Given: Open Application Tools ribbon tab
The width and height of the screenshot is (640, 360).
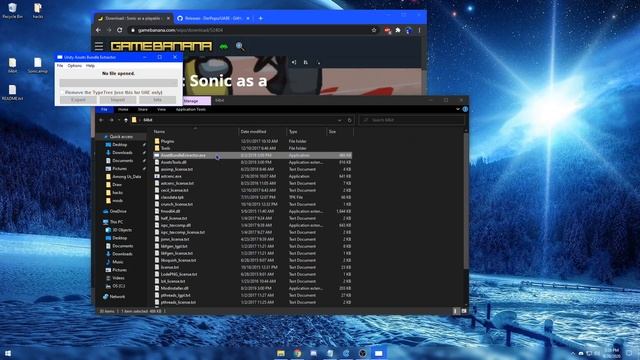Looking at the screenshot, I should click(x=191, y=109).
